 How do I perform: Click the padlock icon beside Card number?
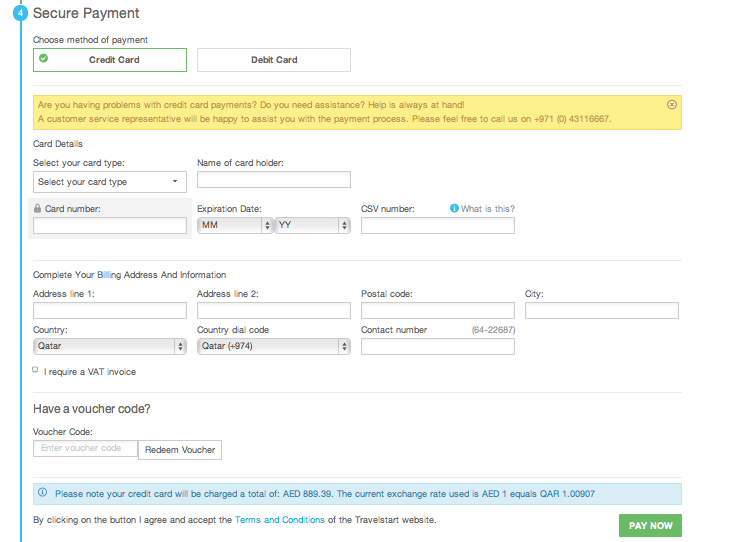tap(38, 208)
